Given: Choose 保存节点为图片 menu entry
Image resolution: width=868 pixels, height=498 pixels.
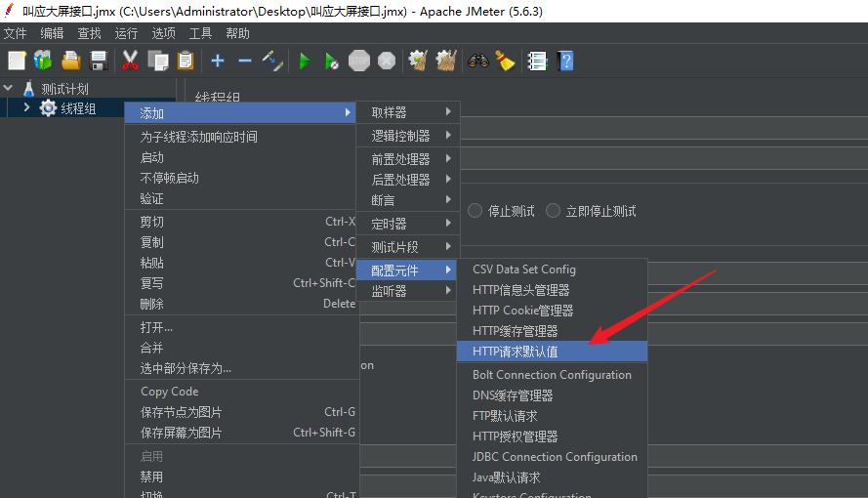Looking at the screenshot, I should [240, 412].
